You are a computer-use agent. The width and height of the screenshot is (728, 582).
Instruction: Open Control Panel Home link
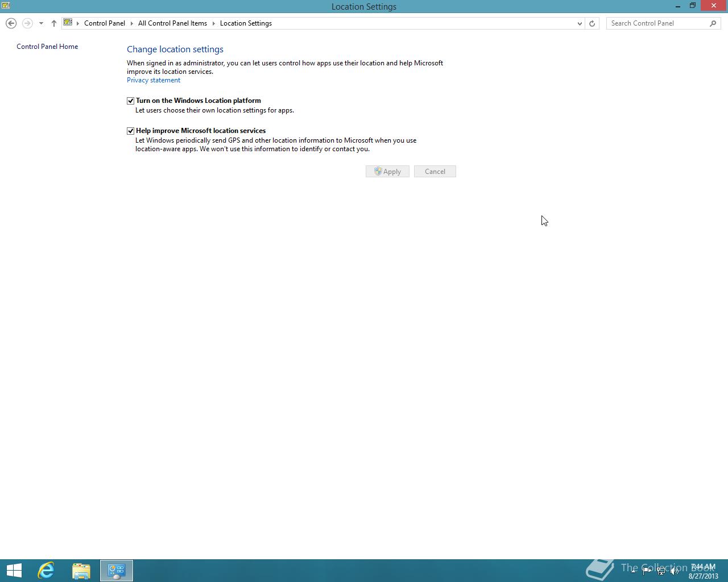point(47,47)
